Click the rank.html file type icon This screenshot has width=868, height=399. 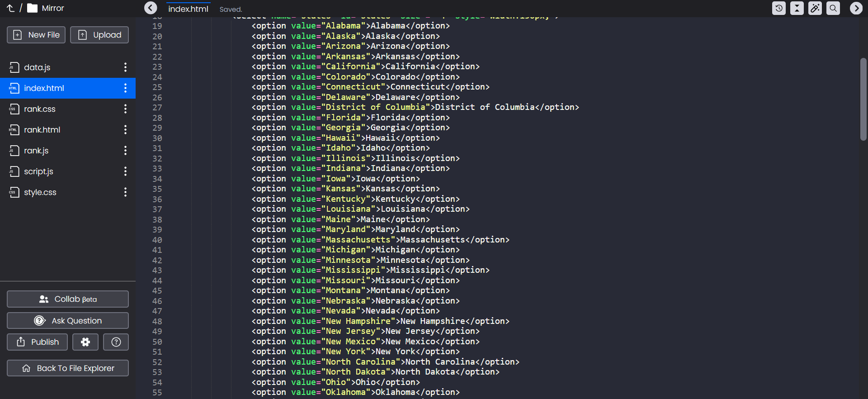tap(14, 130)
